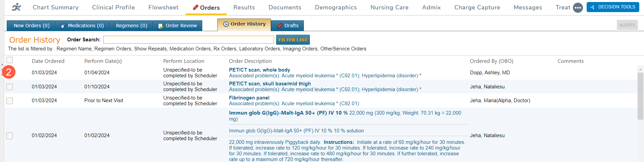The image size is (644, 162).
Task: Open the Medications pill icon tab
Action: click(x=63, y=26)
